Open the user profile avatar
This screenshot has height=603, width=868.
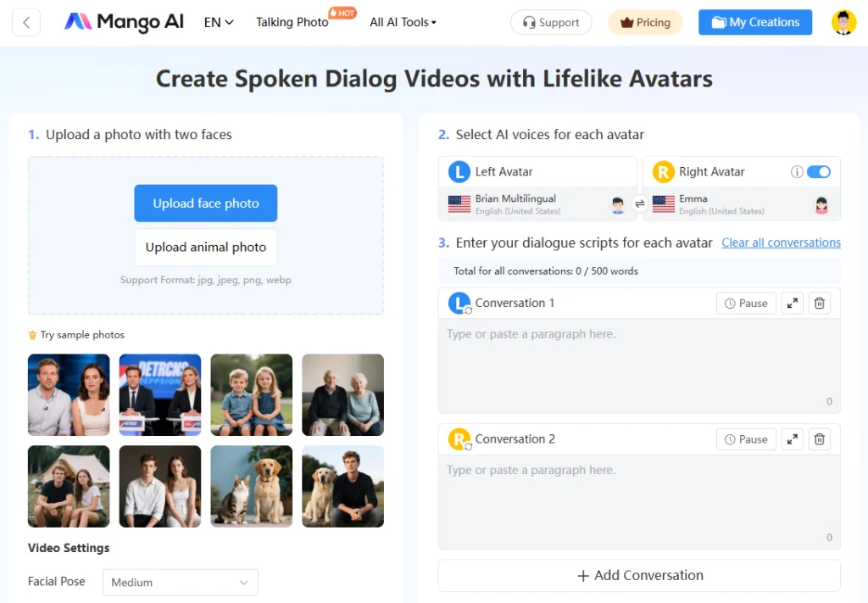[843, 22]
